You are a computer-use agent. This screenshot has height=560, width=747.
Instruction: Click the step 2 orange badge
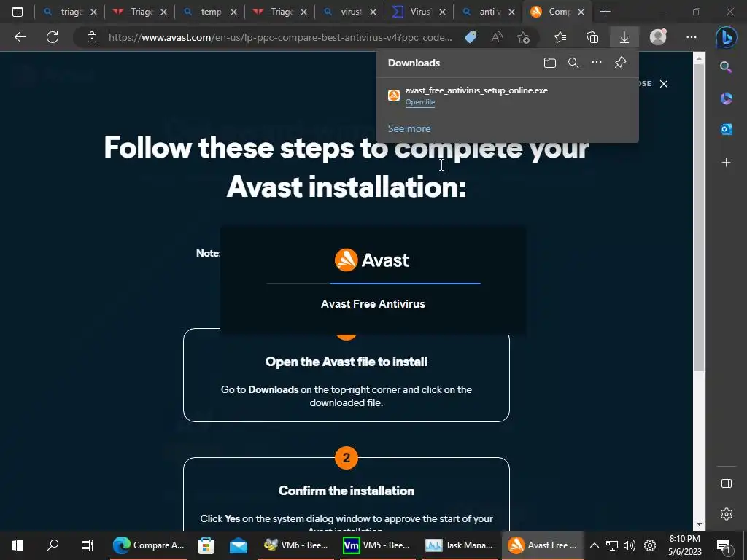[347, 458]
